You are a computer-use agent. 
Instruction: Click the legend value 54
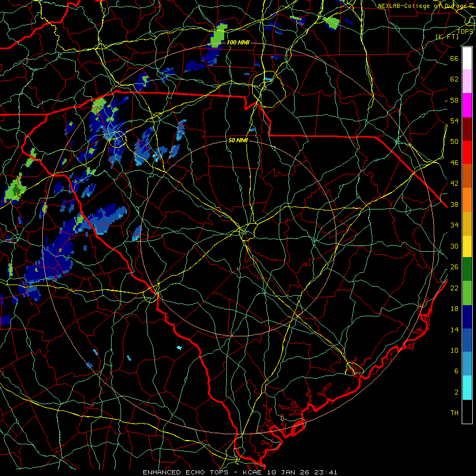point(454,121)
